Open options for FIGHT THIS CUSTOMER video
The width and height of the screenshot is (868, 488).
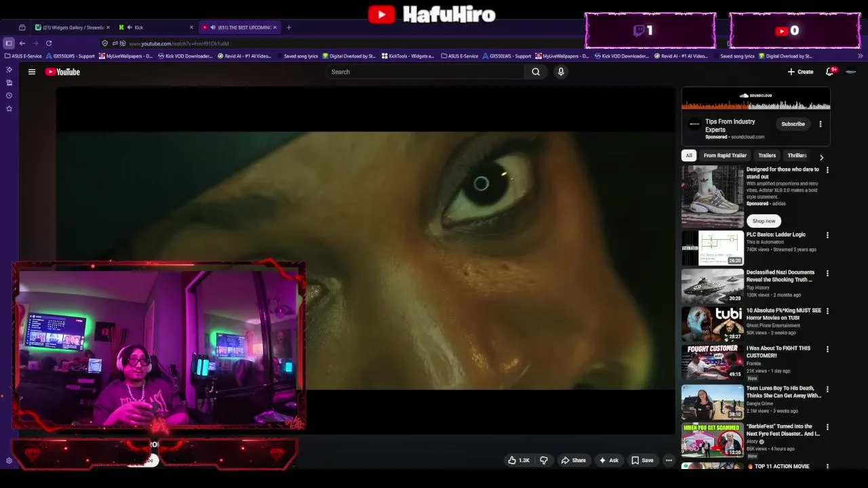pyautogui.click(x=827, y=349)
